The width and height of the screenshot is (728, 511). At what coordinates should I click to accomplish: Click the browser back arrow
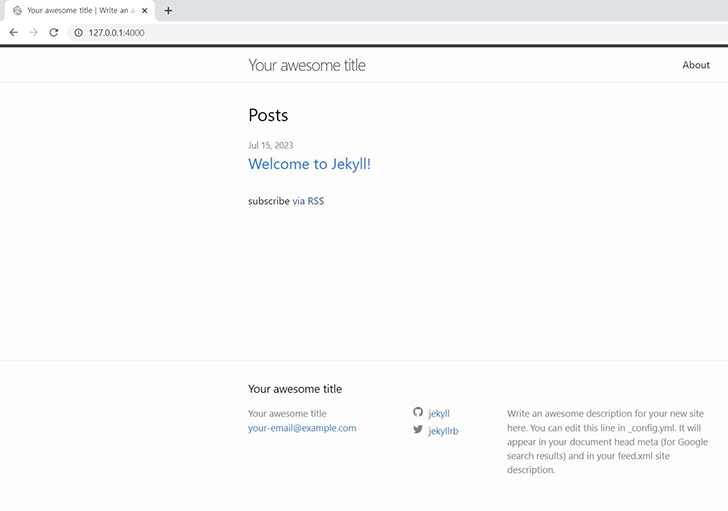tap(13, 32)
